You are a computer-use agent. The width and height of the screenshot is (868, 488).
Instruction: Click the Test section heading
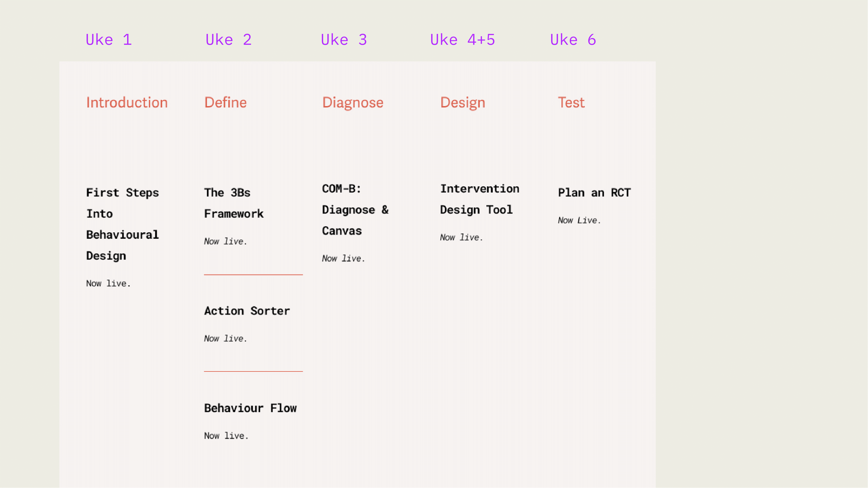coord(571,102)
